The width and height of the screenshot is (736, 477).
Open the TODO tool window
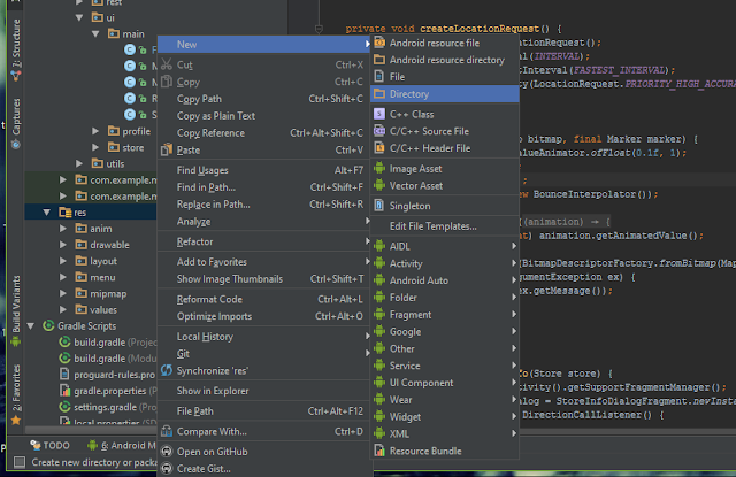click(x=50, y=445)
